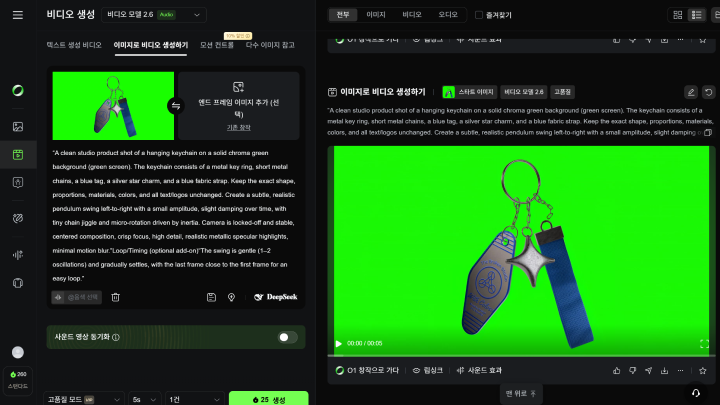Screen dimensions: 720x405
Task: Edit the generated video task
Action: tap(691, 92)
